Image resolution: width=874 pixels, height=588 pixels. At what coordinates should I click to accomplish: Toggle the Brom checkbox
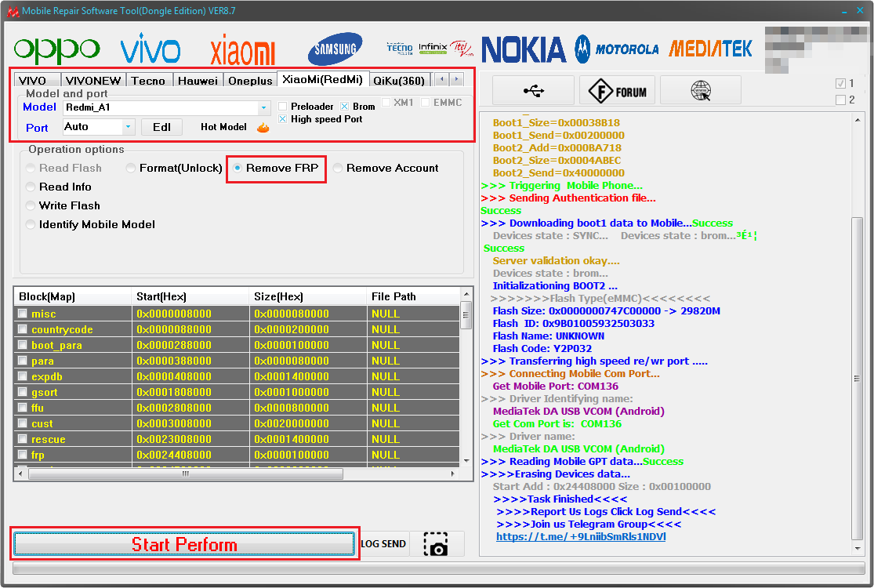[x=344, y=107]
